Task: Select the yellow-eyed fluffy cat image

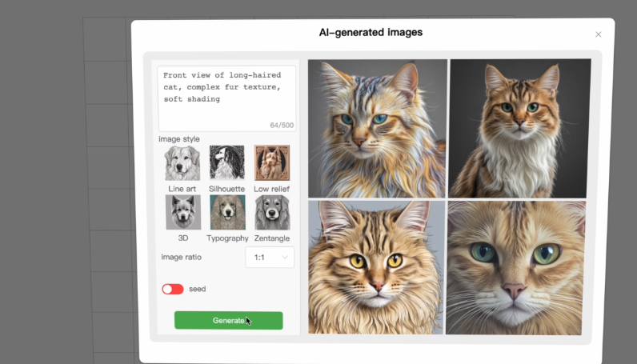Action: [376, 267]
